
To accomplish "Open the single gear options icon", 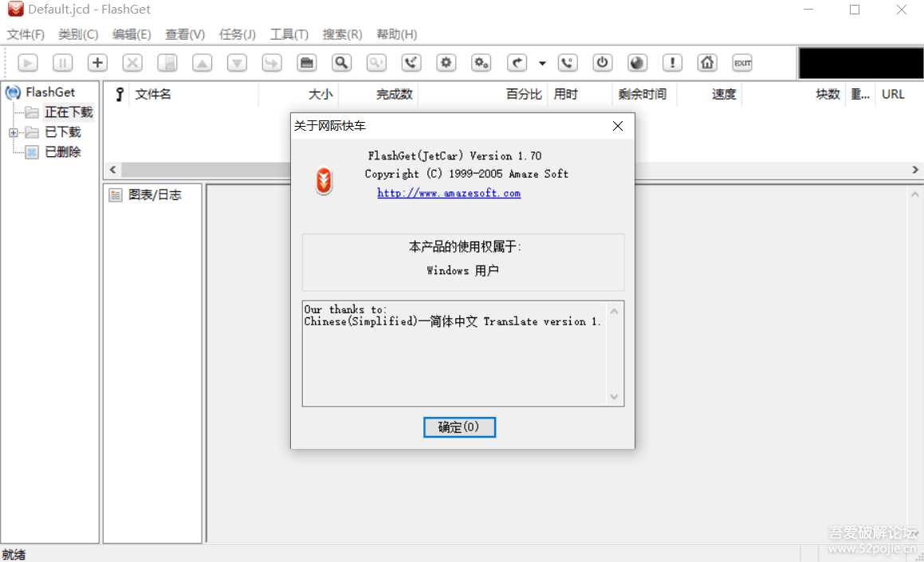I will 446,63.
